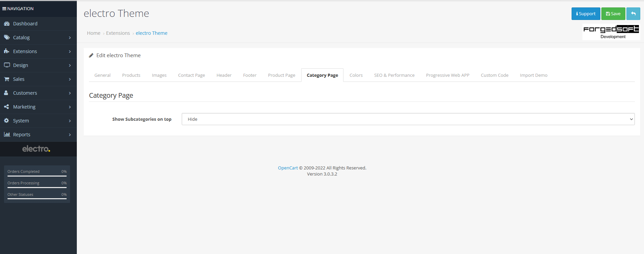The image size is (644, 254).
Task: Click the electro Theme page title
Action: coord(116,13)
